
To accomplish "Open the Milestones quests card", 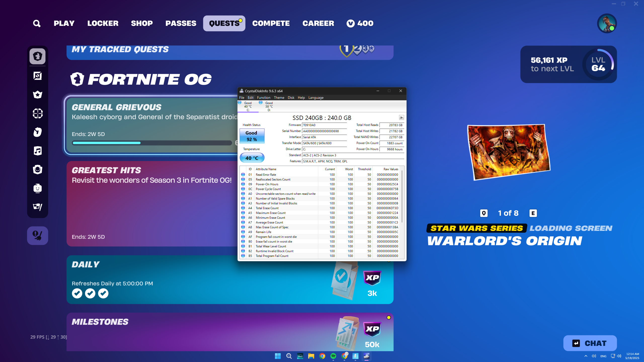I will 230,332.
